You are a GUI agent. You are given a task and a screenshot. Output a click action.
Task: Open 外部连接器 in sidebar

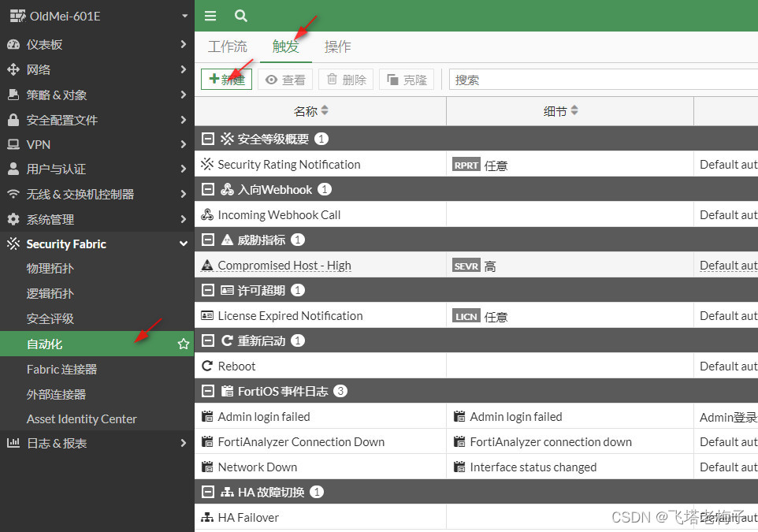pyautogui.click(x=56, y=394)
